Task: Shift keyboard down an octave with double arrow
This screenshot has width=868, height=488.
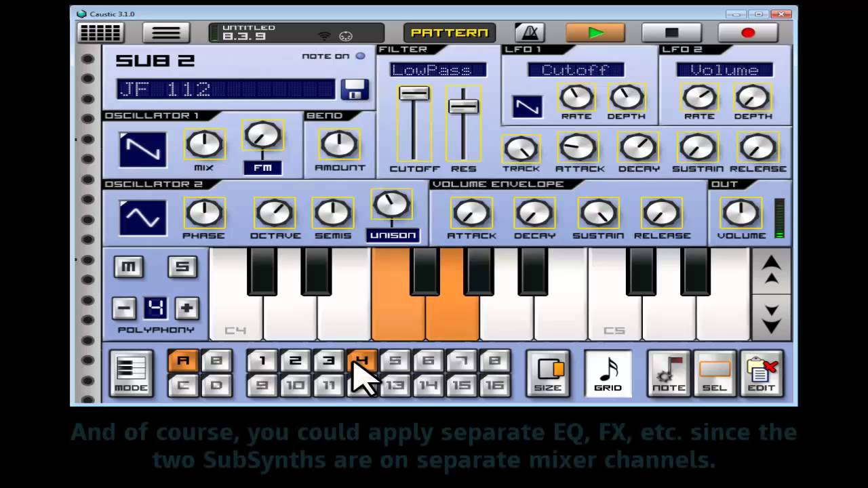Action: [x=772, y=317]
